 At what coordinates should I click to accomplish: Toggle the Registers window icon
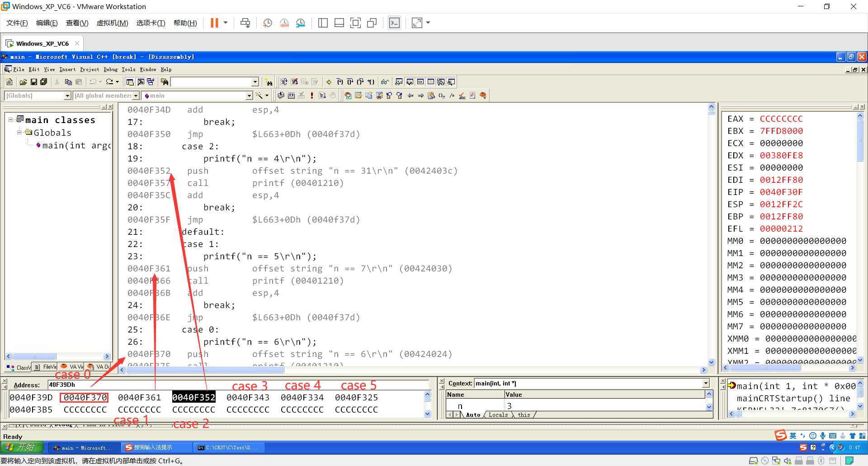[x=420, y=82]
